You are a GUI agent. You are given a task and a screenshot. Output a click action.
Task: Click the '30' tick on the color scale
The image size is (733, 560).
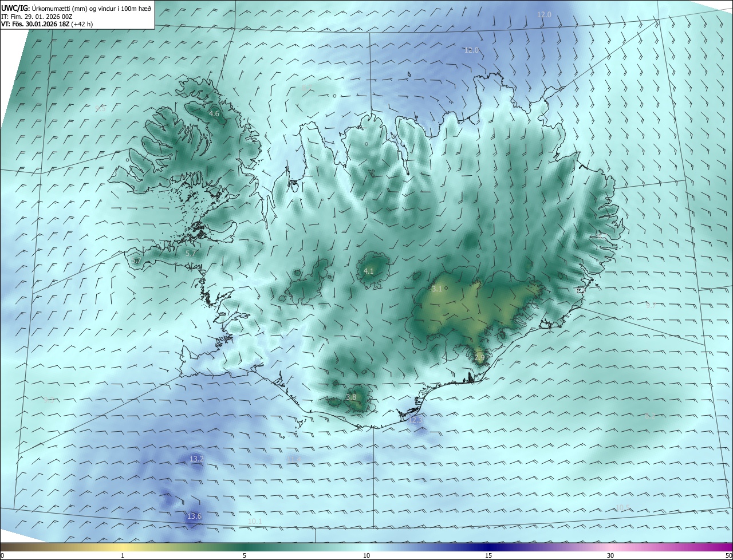[x=610, y=555]
